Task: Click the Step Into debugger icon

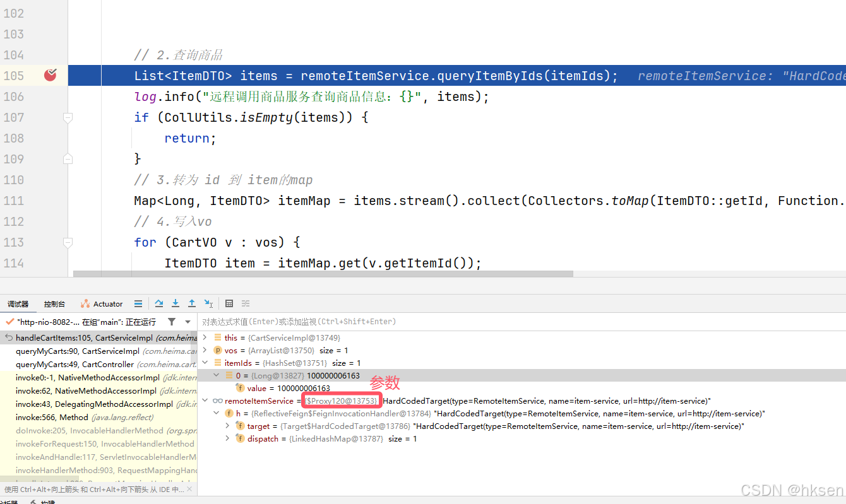Action: [176, 303]
